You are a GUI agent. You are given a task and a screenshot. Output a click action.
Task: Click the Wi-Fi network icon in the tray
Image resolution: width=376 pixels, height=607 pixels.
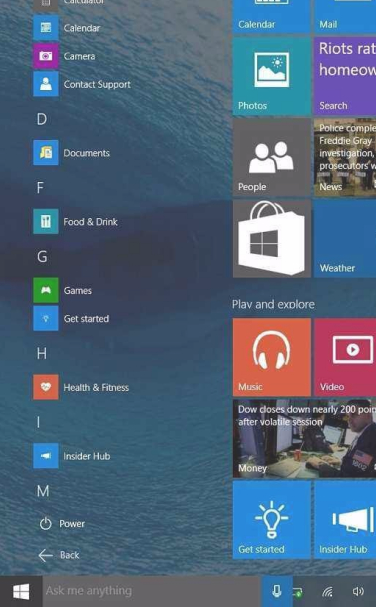(x=328, y=591)
